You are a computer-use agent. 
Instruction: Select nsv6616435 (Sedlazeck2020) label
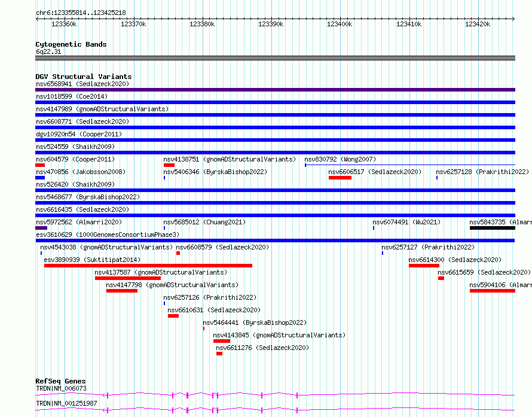tap(82, 209)
